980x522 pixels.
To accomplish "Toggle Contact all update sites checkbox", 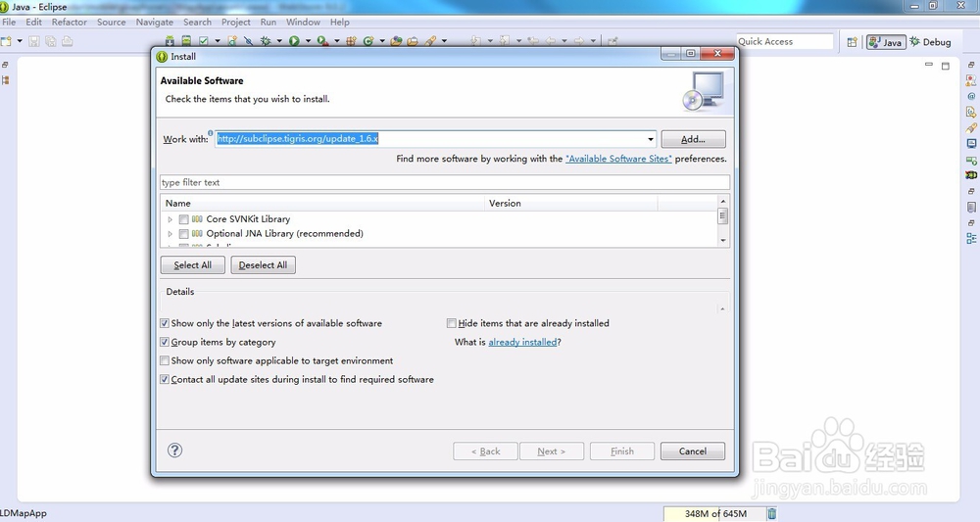I will click(165, 380).
